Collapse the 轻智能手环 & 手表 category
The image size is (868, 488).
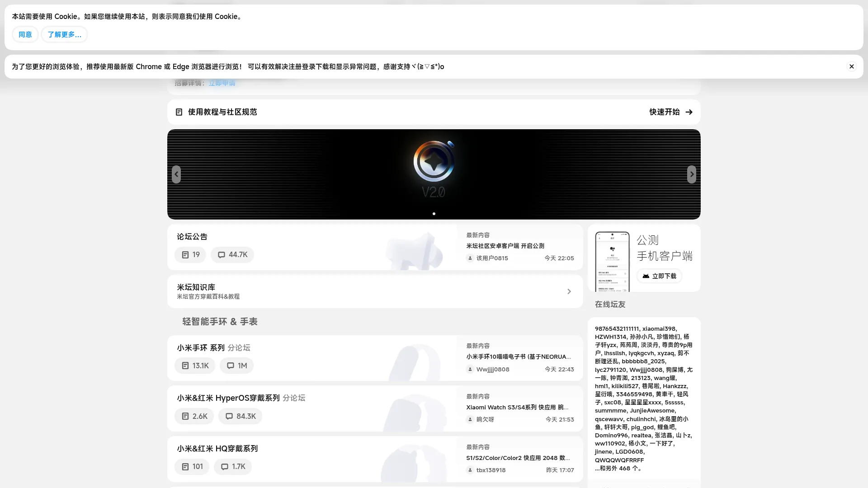point(220,322)
